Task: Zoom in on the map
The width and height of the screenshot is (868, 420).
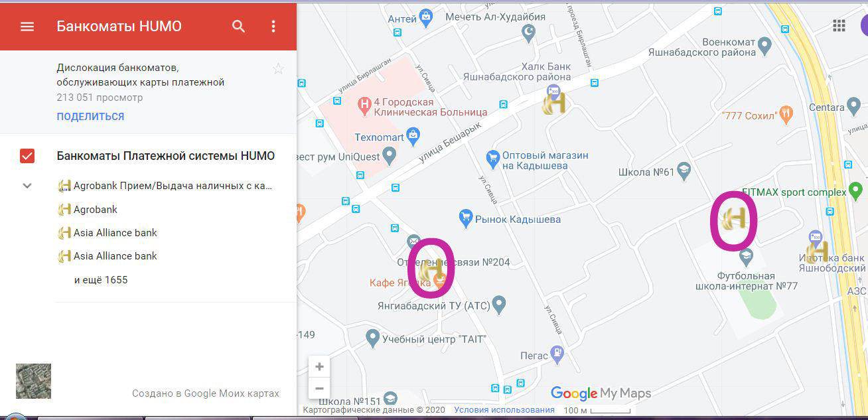Action: 319,367
